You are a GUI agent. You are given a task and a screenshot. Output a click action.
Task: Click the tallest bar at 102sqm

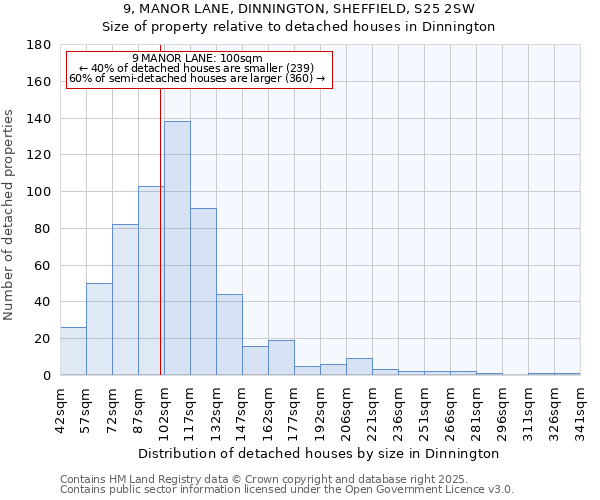(x=177, y=248)
